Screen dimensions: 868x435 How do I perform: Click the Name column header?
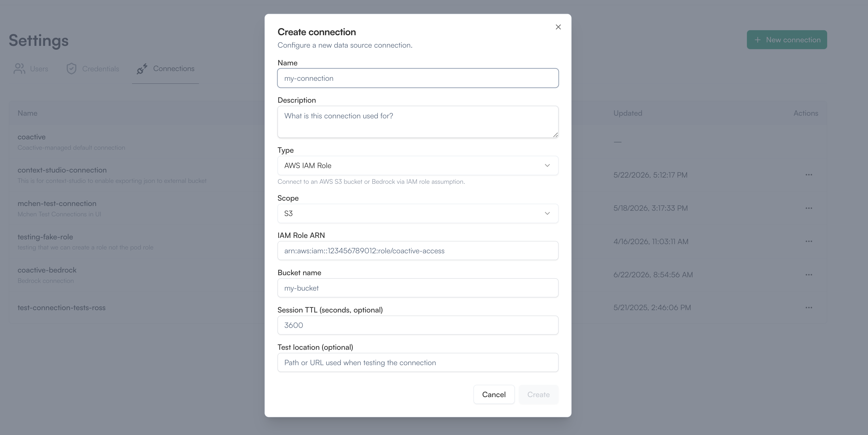[x=28, y=113]
